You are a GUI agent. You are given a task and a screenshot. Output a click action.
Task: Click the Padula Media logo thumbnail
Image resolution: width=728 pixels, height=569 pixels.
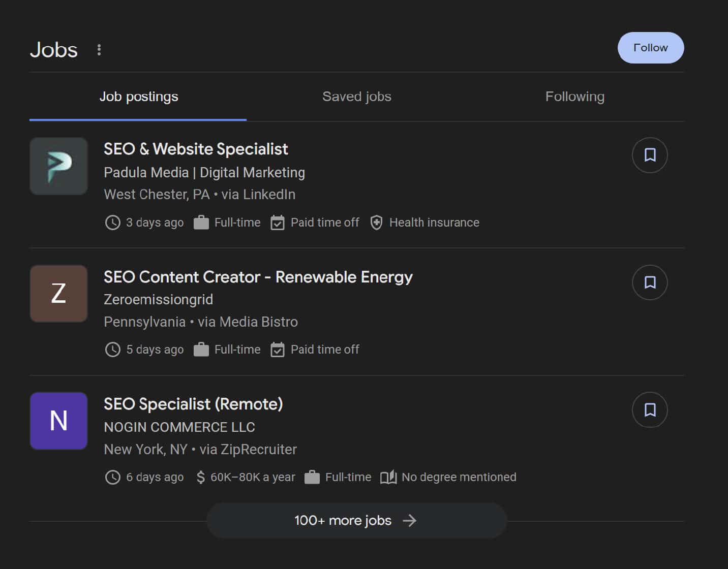58,166
